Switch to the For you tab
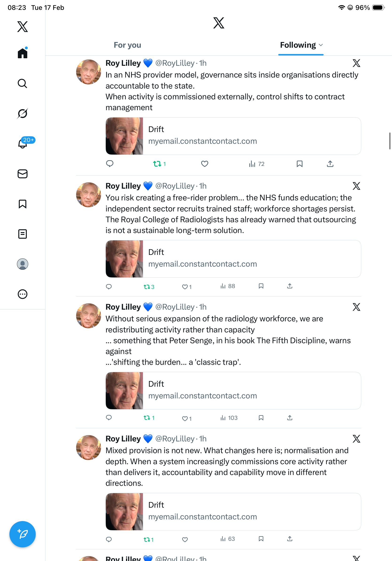 (x=127, y=45)
